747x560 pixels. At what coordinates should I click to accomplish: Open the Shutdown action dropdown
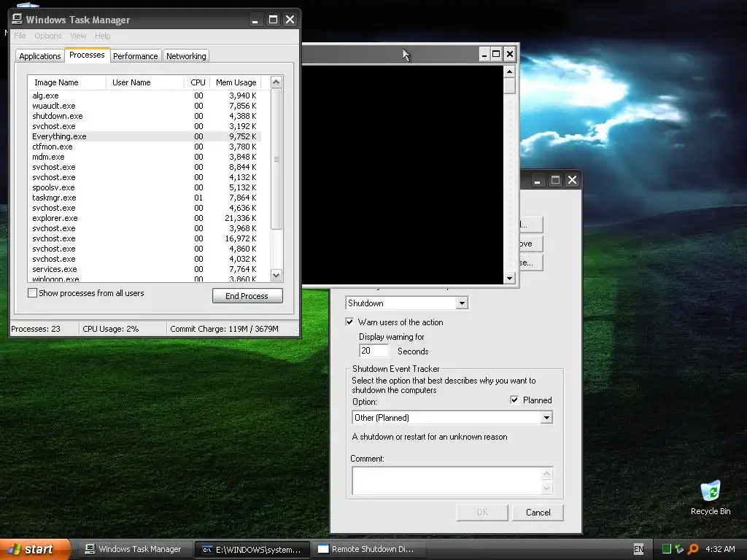click(x=462, y=303)
